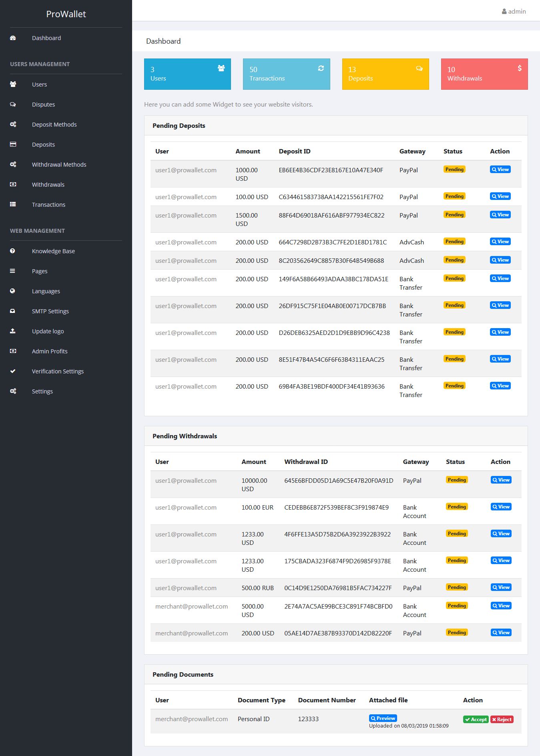View the 10000.00 USD PayPal withdrawal

click(x=501, y=480)
